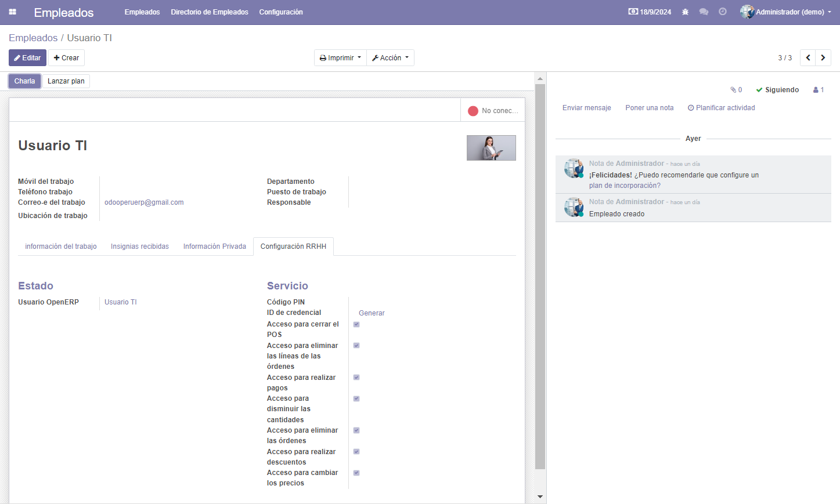840x504 pixels.
Task: Click the debug bug icon in navbar
Action: (685, 12)
